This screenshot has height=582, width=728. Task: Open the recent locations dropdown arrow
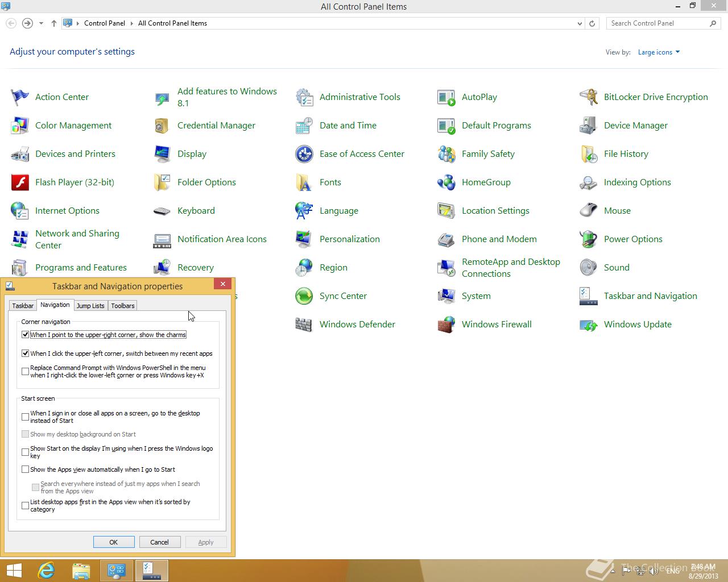point(41,23)
